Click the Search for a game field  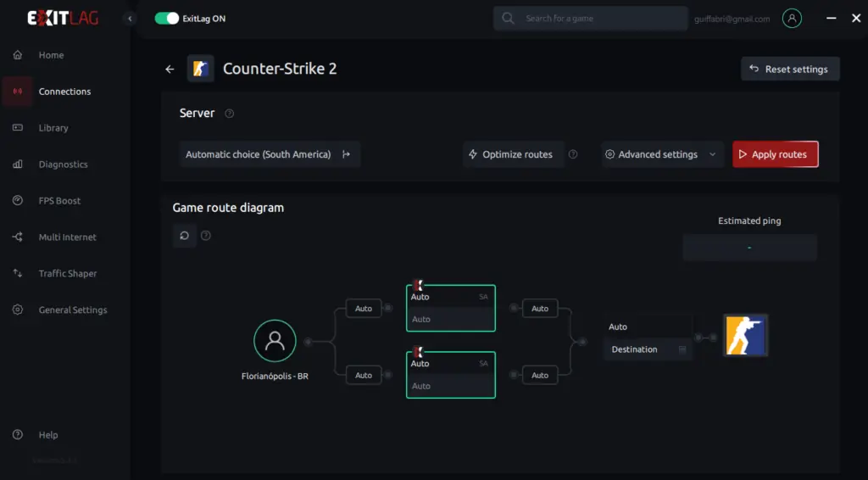tap(590, 19)
